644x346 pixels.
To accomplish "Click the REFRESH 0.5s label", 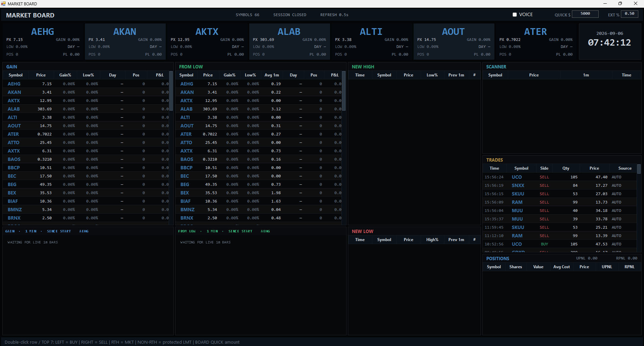I will (334, 15).
